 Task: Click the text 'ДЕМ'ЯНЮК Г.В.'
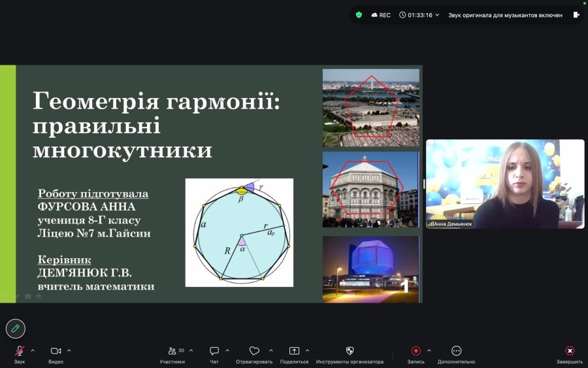coord(84,273)
